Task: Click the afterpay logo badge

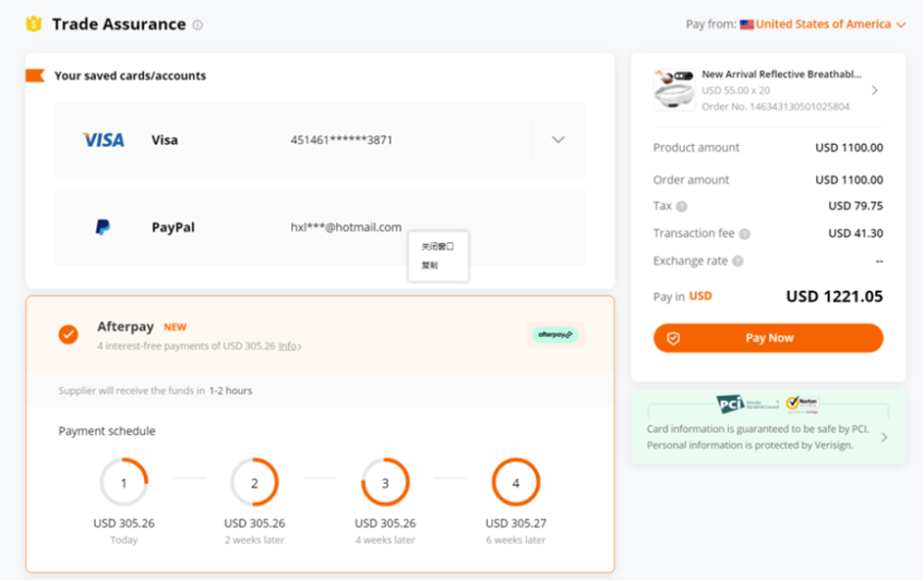Action: pos(556,334)
